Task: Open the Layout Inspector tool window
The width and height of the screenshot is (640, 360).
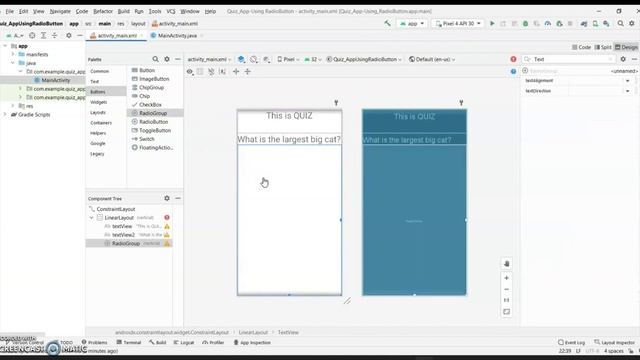Action: point(614,342)
